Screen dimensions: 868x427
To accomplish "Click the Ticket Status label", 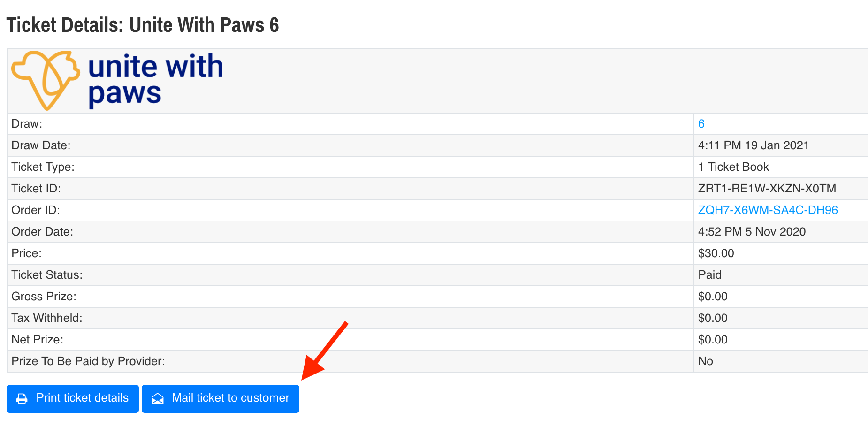I will coord(47,275).
